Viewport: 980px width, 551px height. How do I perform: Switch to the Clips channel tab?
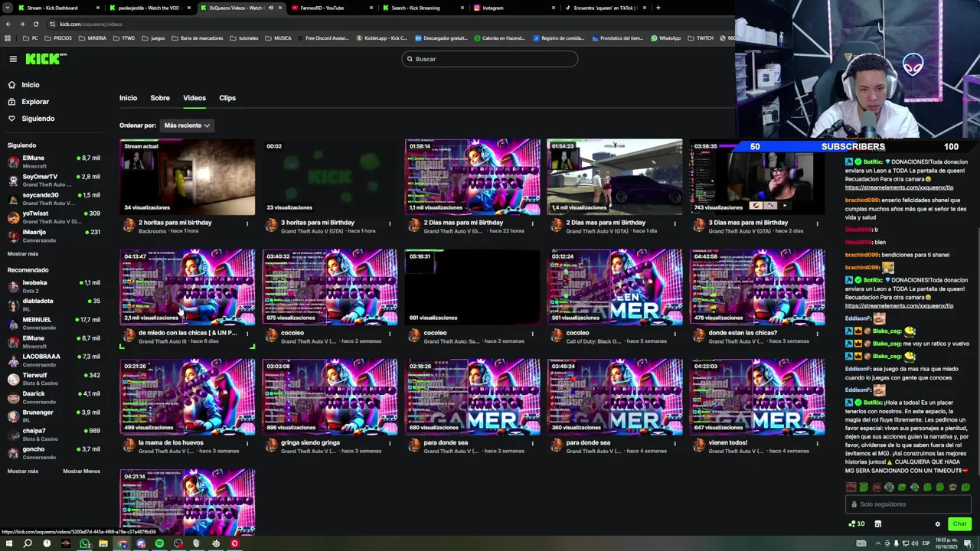[227, 98]
